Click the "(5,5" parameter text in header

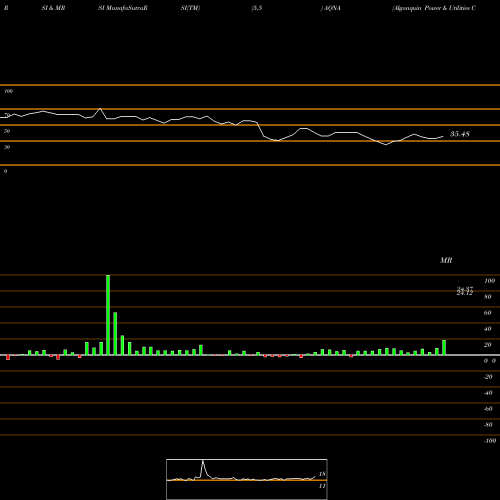click(x=257, y=8)
